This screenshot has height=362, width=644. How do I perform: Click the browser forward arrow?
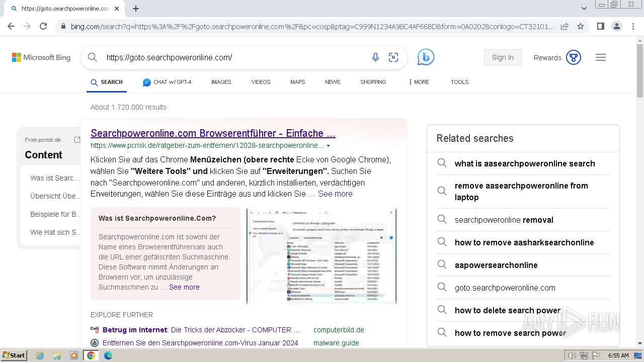pos(27,26)
